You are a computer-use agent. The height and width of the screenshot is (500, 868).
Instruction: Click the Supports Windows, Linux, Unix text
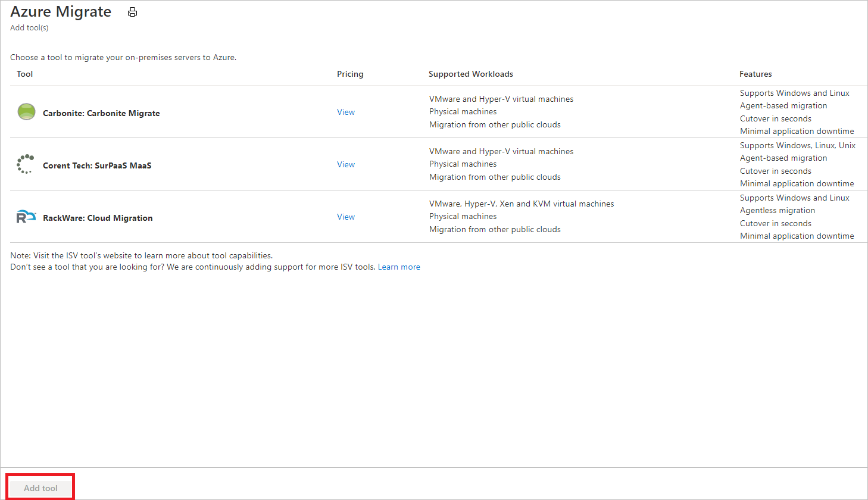798,145
